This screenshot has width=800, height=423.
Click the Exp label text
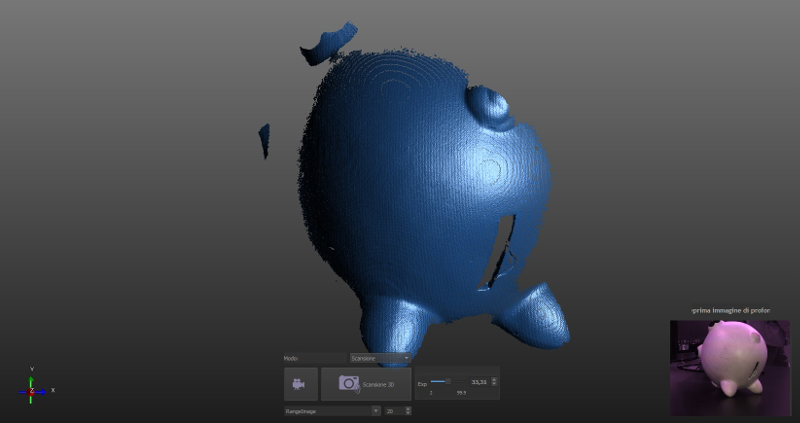pyautogui.click(x=422, y=384)
